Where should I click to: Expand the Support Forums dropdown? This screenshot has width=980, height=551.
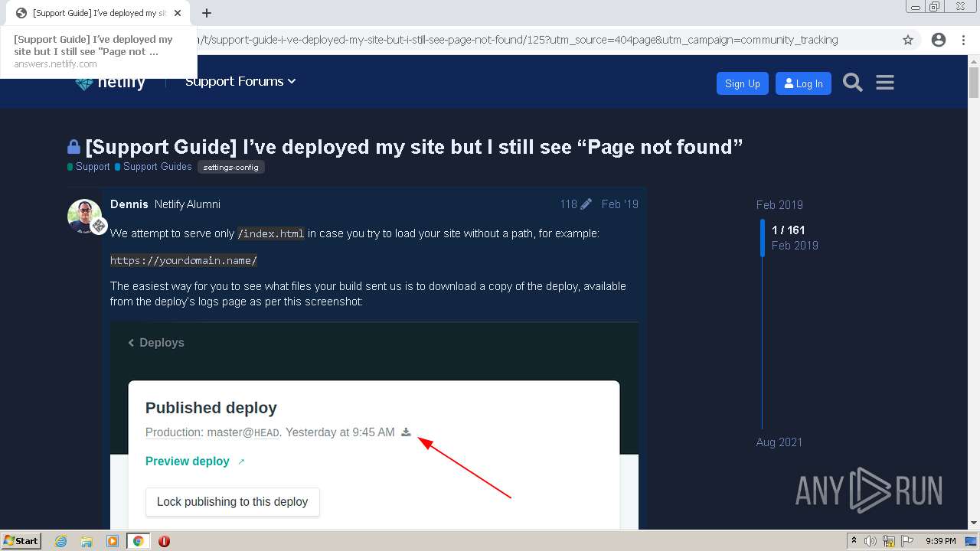[240, 81]
